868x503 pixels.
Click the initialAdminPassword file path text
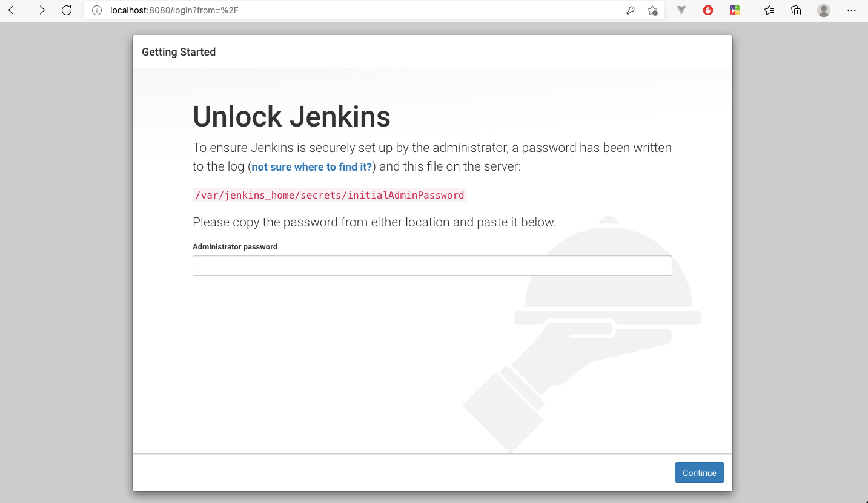[x=330, y=195]
